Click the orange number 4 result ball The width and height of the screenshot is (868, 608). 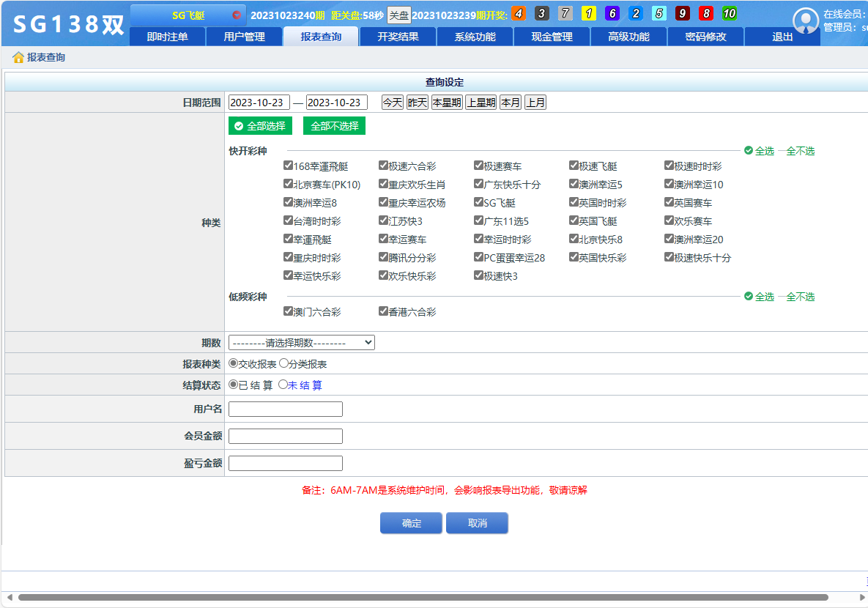(x=519, y=13)
